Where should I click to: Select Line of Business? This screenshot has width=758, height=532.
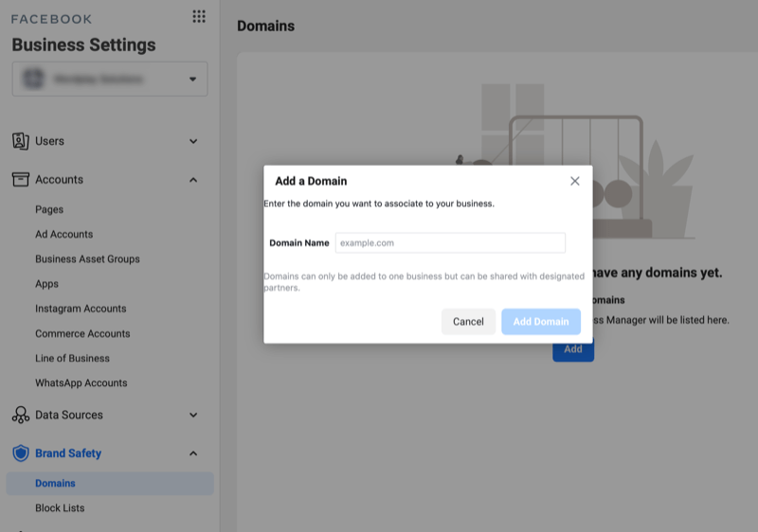point(73,358)
